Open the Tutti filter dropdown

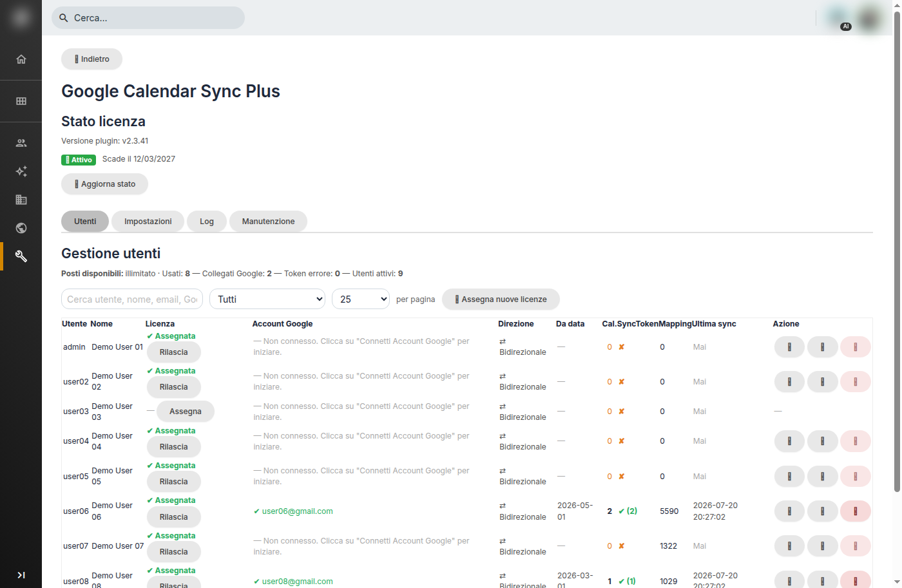click(267, 299)
